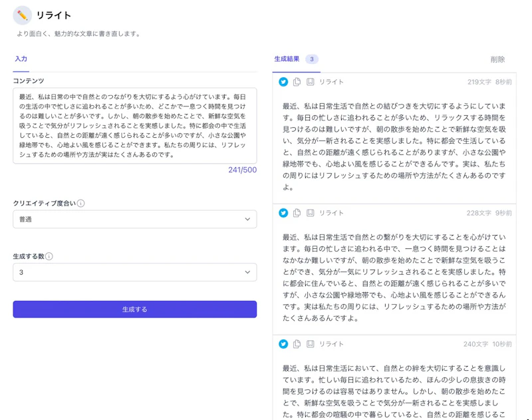Switch to the 入力 tab
Image resolution: width=532 pixels, height=420 pixels.
tap(21, 59)
